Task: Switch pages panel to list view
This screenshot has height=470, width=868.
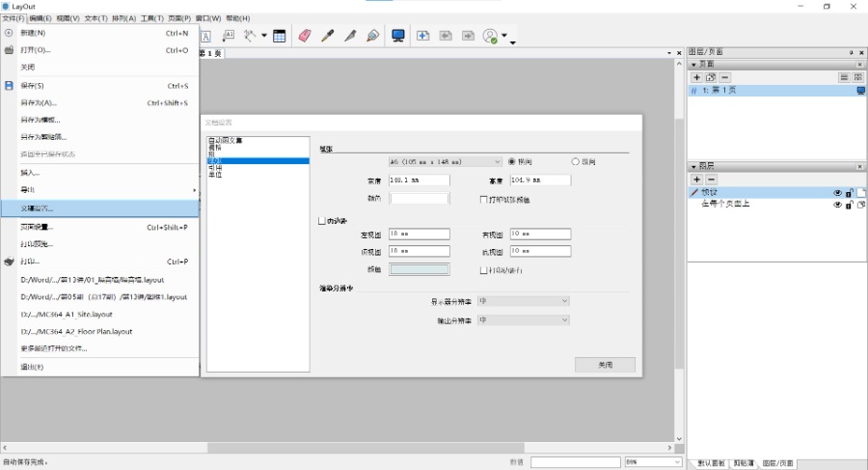Action: (844, 77)
